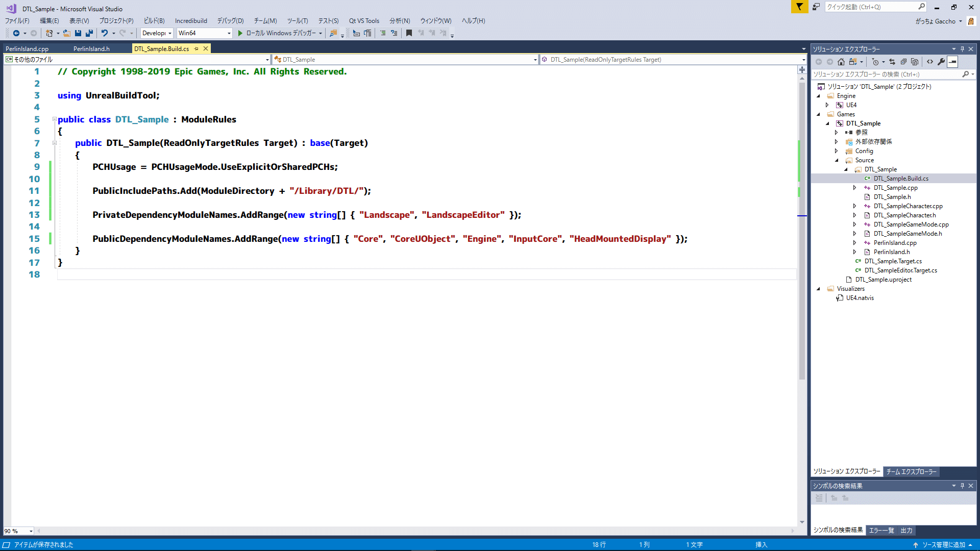This screenshot has width=980, height=551.
Task: Collapse the Source folder node
Action: 837,160
